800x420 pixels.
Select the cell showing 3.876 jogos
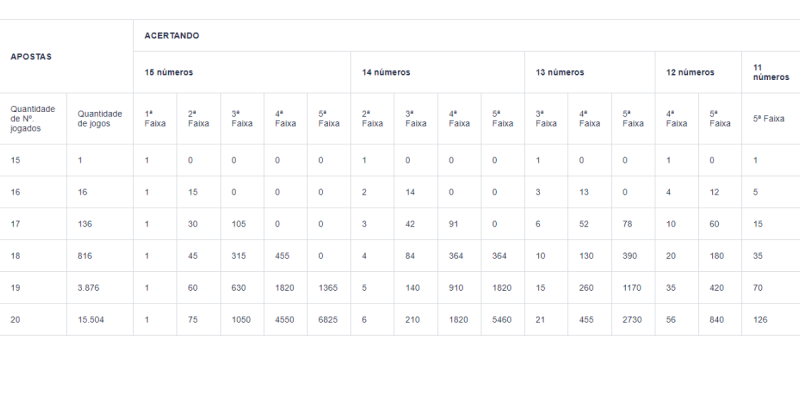[x=90, y=288]
